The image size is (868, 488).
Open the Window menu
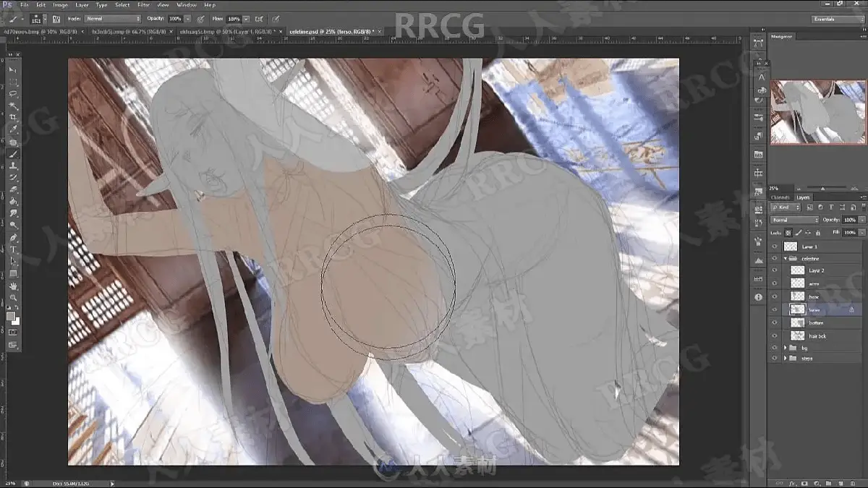[187, 5]
